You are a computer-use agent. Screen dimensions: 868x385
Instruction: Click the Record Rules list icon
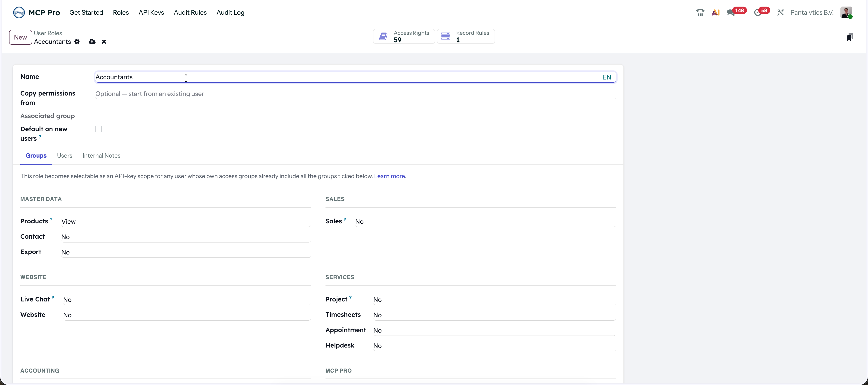click(446, 36)
